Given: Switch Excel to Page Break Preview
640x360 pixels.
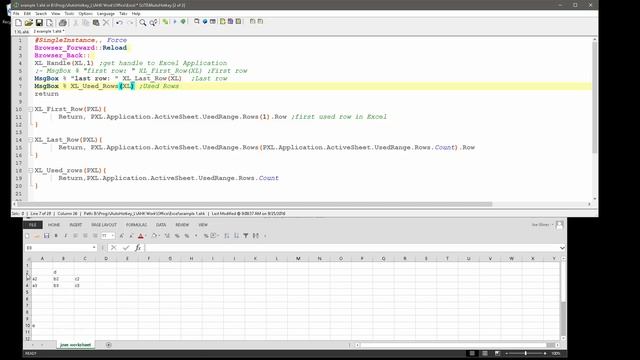Looking at the screenshot, I should [497, 353].
